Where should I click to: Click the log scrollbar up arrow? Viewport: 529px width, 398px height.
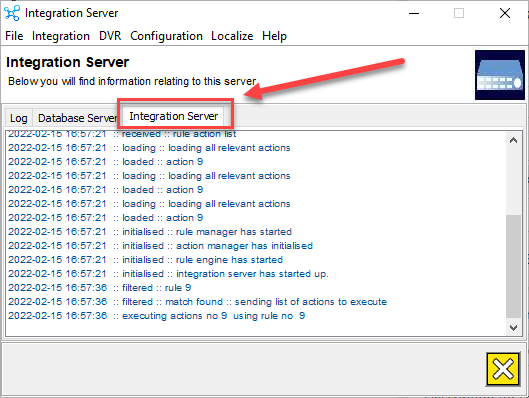tap(513, 140)
